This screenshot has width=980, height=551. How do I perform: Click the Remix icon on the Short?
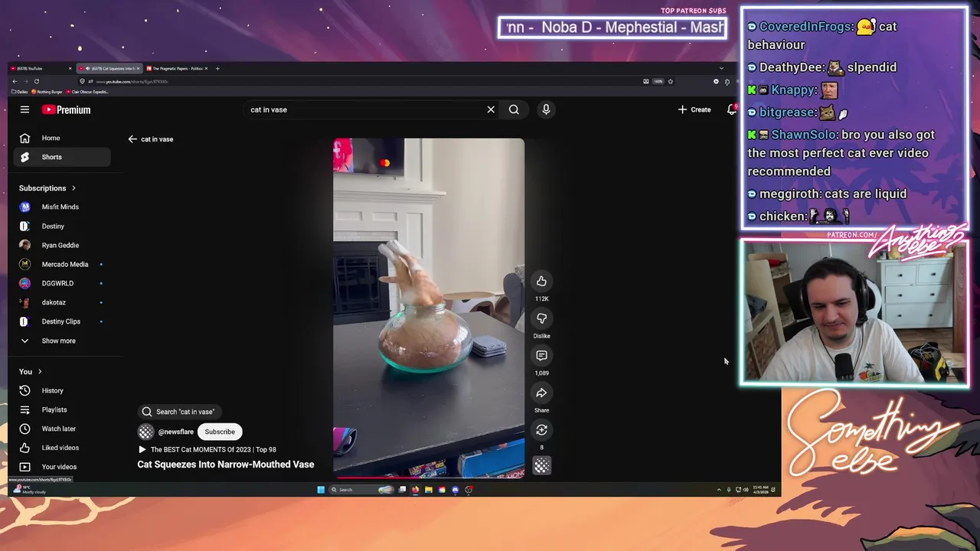tap(541, 430)
